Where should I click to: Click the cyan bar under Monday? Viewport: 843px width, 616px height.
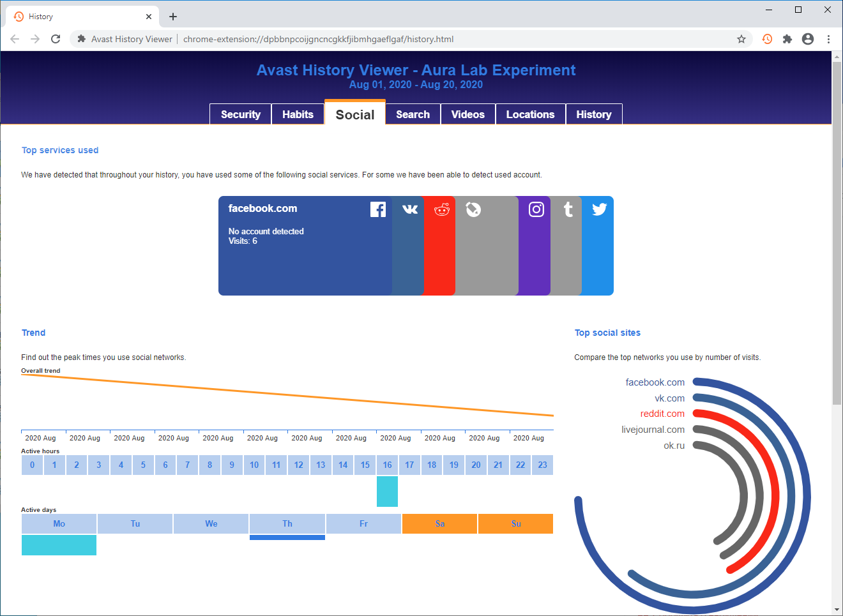coord(59,545)
